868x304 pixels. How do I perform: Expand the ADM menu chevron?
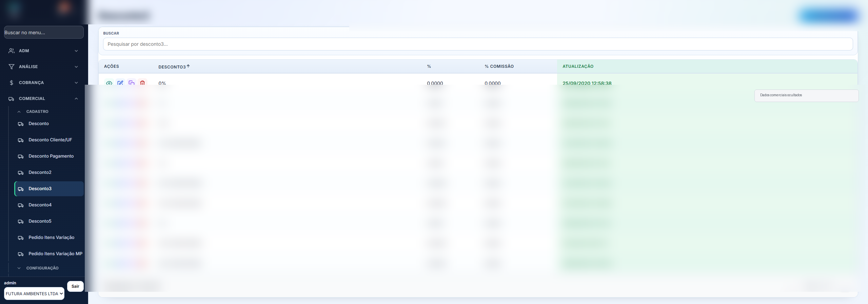76,51
